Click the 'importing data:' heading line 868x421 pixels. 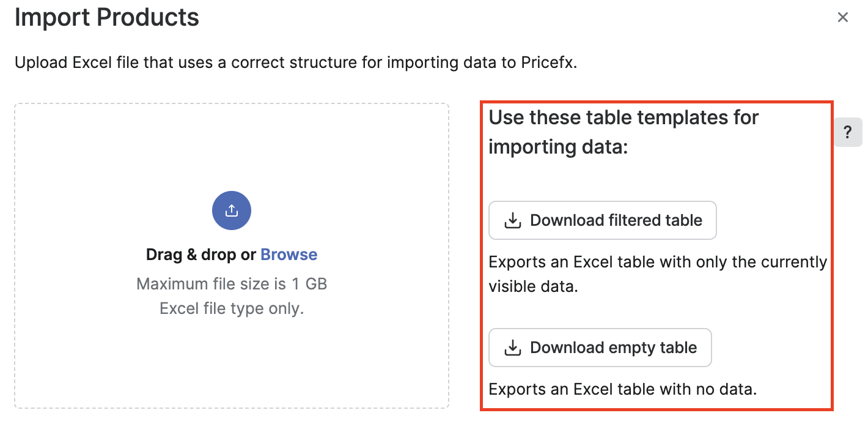click(x=558, y=147)
